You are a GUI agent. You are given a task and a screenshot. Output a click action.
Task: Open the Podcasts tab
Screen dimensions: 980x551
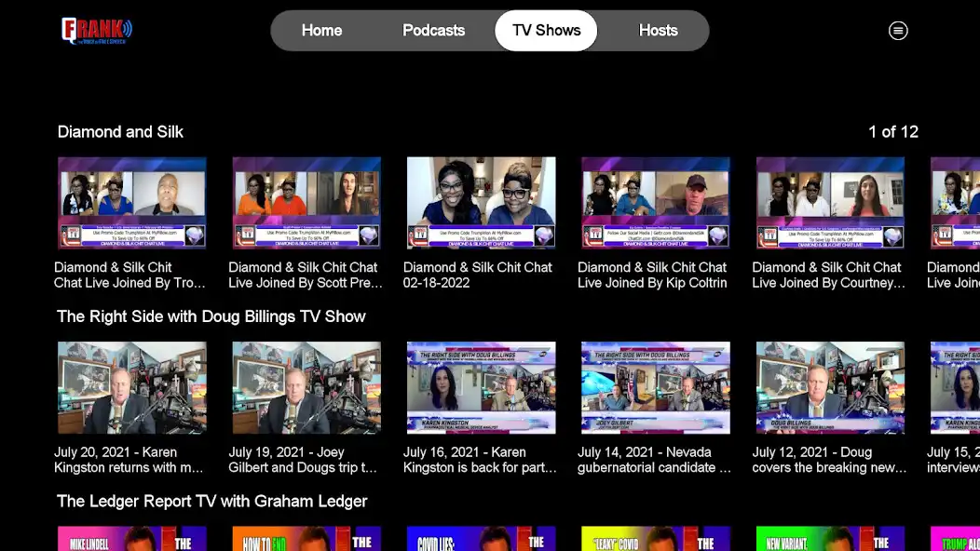click(433, 31)
